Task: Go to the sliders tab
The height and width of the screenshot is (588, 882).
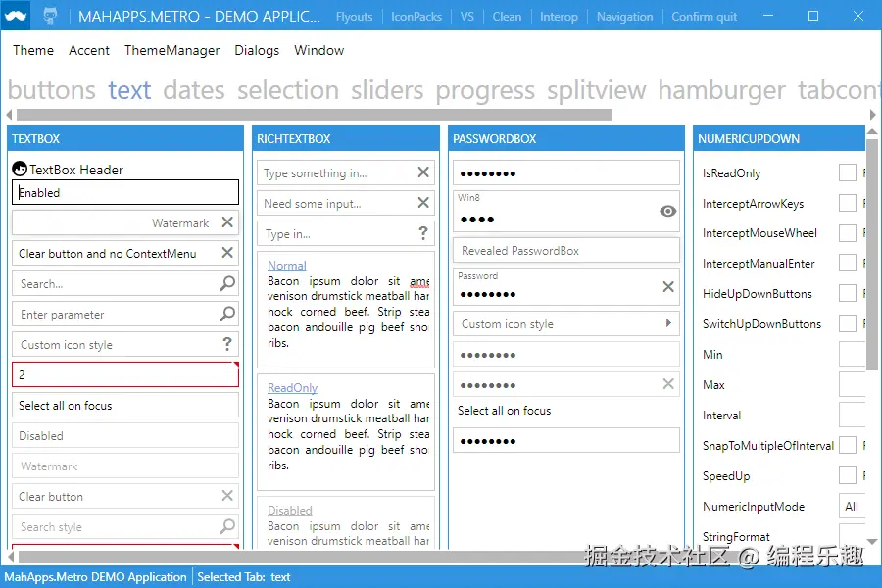Action: [387, 90]
